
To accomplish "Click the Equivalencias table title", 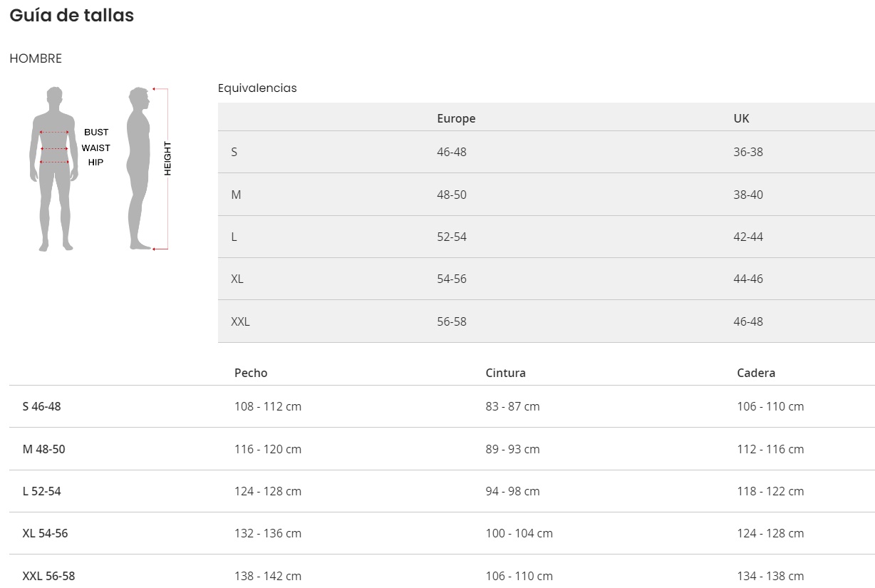I will tap(257, 88).
